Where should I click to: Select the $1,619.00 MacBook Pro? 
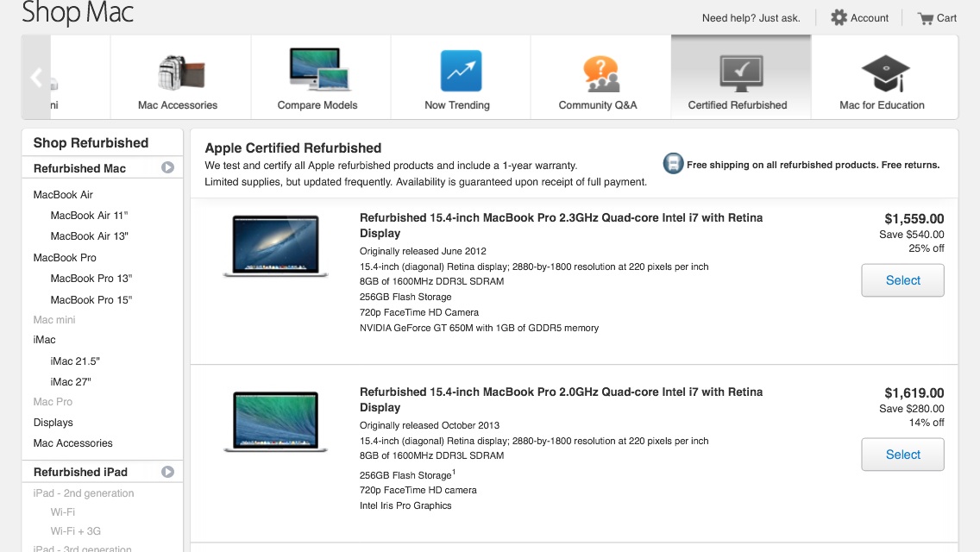pos(902,455)
